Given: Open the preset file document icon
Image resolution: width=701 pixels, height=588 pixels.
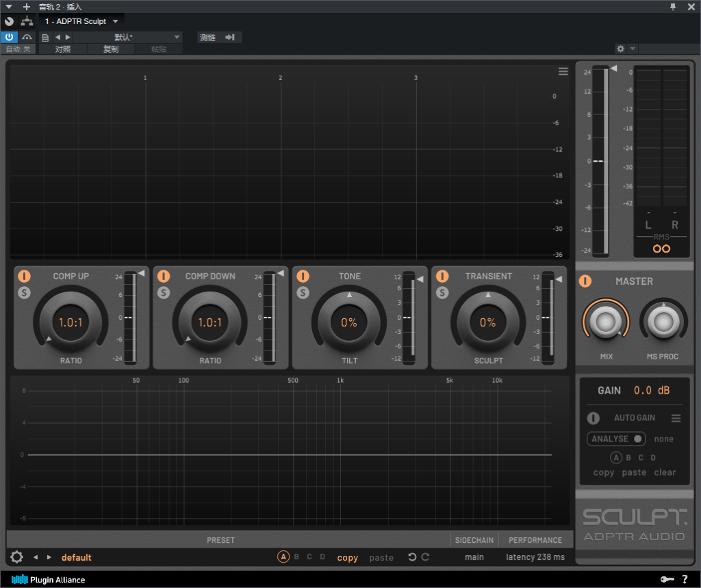Looking at the screenshot, I should 45,38.
